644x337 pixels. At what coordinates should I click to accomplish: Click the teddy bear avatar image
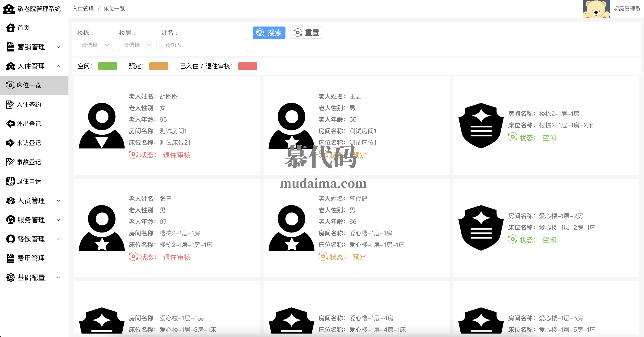pyautogui.click(x=596, y=9)
